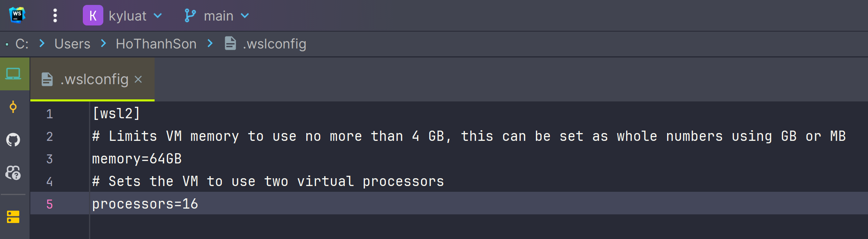Open the main menu three-dots icon
The height and width of the screenshot is (239, 868).
[55, 16]
